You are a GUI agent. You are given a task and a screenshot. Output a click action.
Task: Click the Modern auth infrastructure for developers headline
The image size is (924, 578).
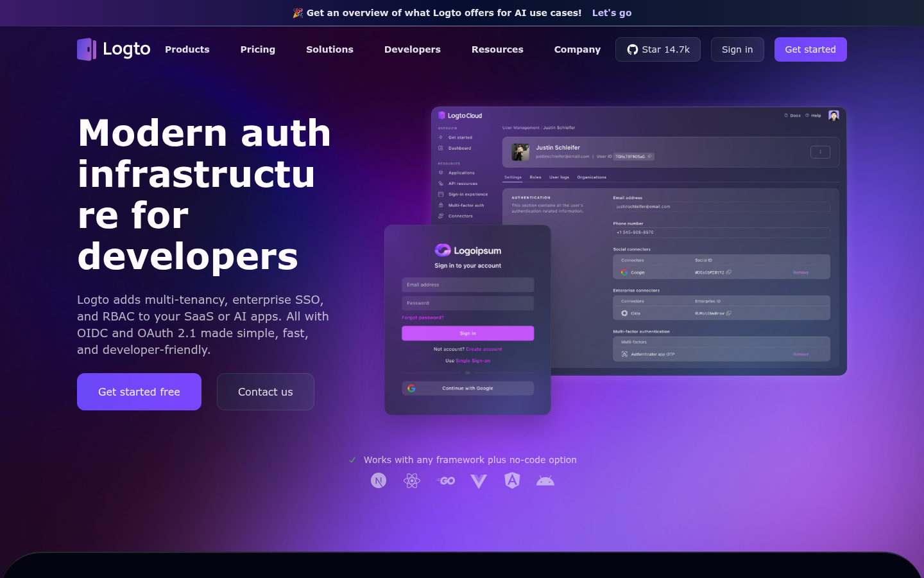coord(204,195)
